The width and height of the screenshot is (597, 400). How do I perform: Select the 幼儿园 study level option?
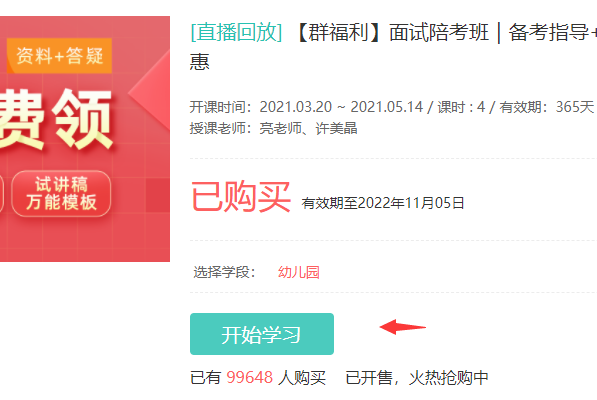(x=298, y=272)
